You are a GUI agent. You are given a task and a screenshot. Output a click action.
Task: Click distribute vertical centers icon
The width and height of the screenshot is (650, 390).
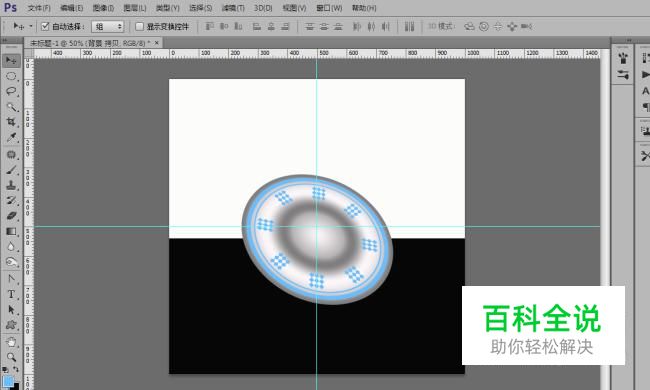[324, 27]
